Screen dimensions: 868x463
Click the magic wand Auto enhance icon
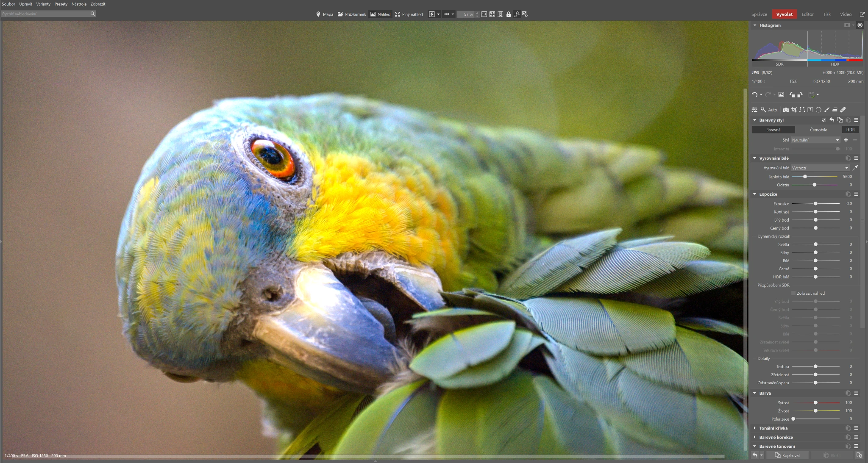click(763, 110)
